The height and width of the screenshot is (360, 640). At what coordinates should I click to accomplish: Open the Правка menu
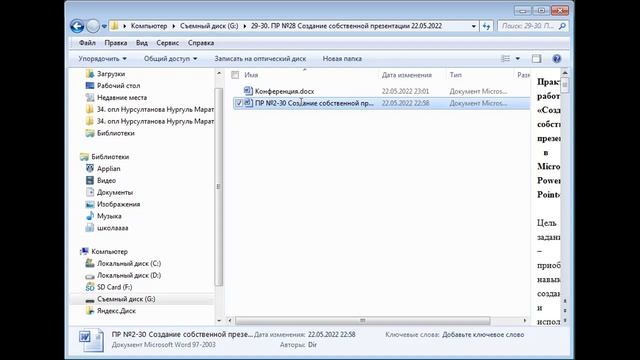click(x=116, y=43)
